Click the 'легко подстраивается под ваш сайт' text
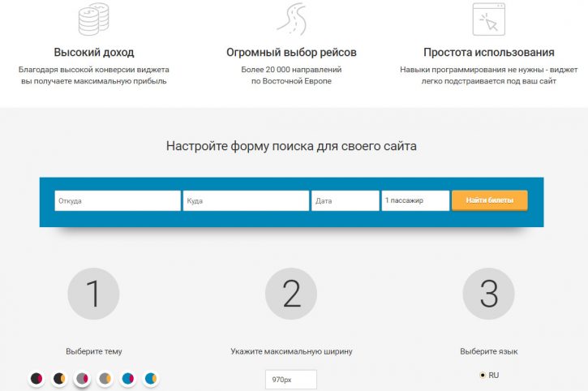588x391 pixels. click(488, 81)
